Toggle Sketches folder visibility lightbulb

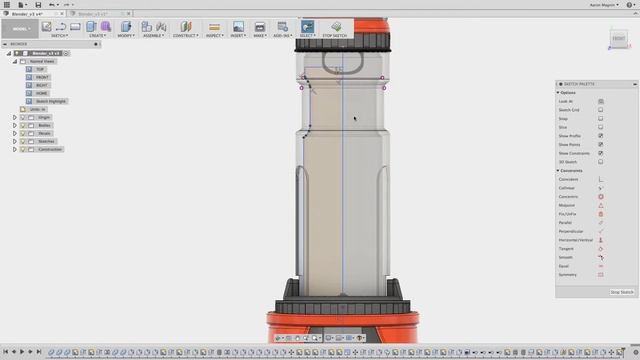[x=23, y=141]
